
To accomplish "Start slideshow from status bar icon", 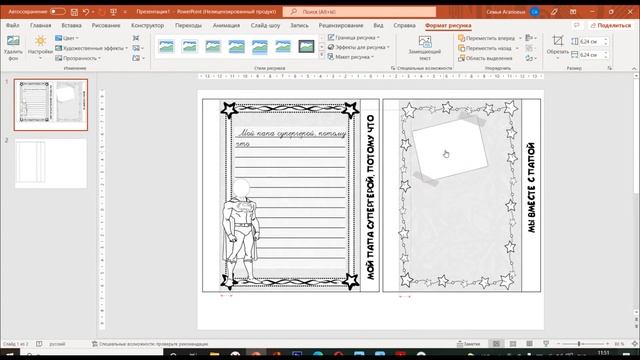I will (x=546, y=344).
